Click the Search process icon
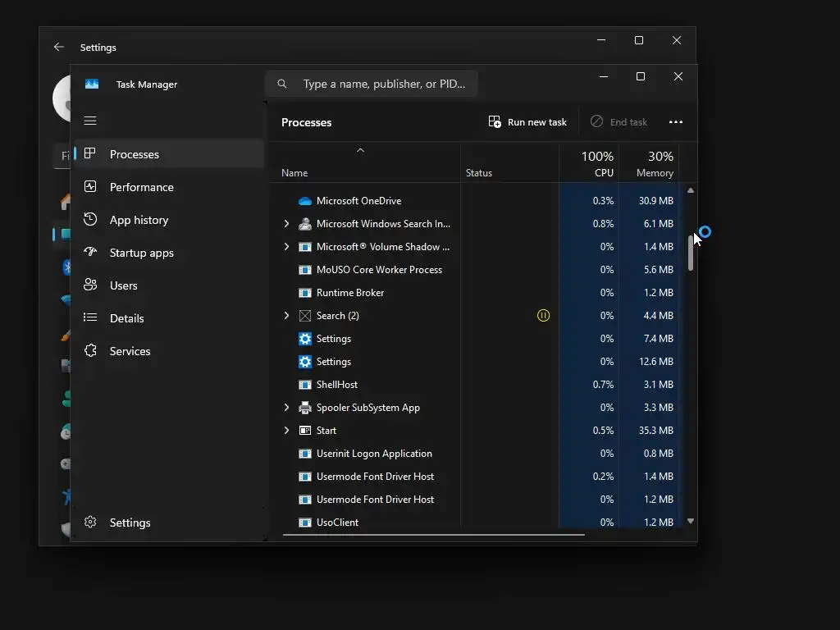 (x=305, y=316)
